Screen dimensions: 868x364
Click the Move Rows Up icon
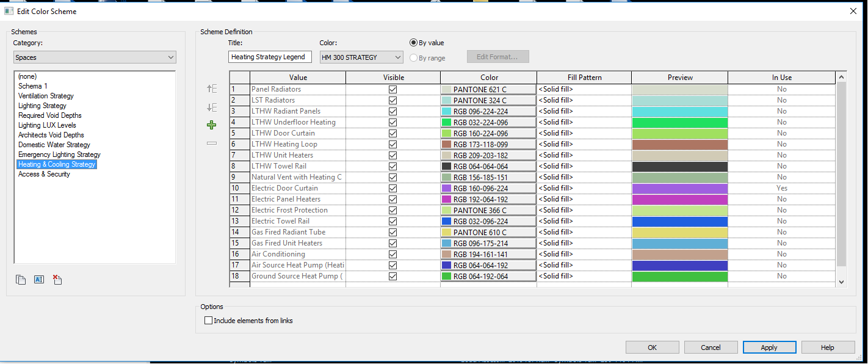point(212,89)
